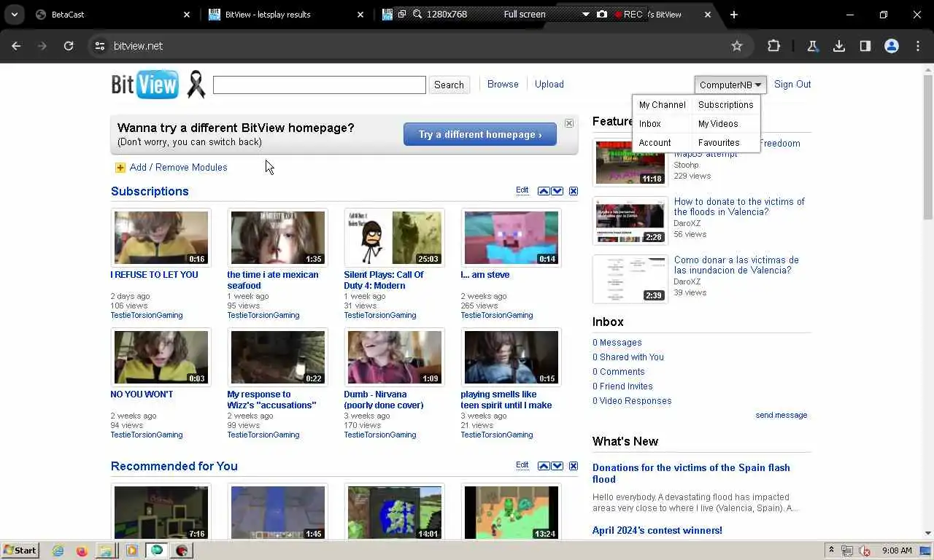Open the browser profile avatar
This screenshot has width=934, height=560.
[x=892, y=46]
